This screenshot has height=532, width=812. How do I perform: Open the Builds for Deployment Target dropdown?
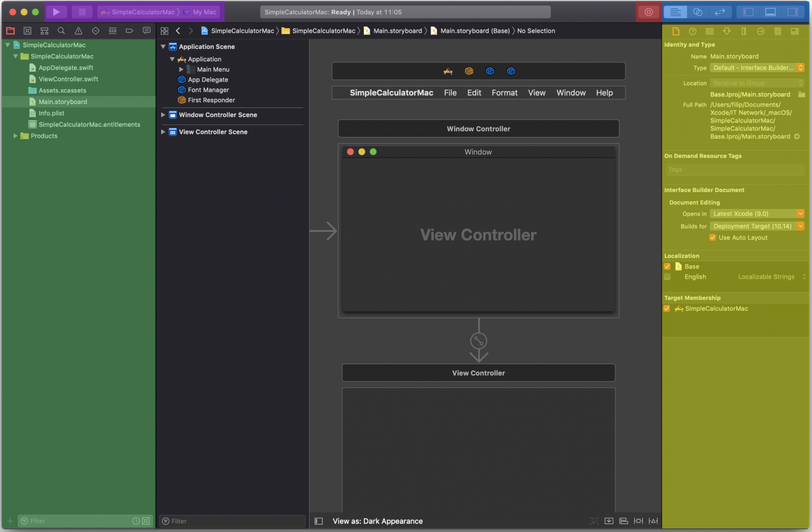tap(801, 226)
